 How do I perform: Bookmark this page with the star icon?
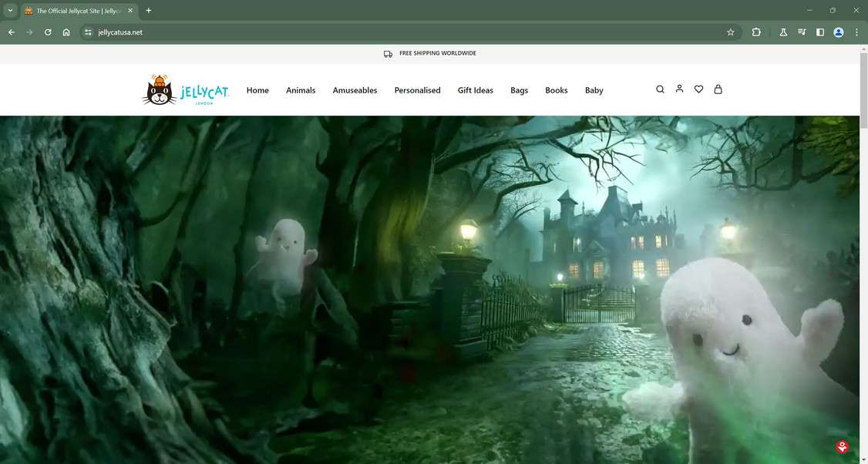731,32
